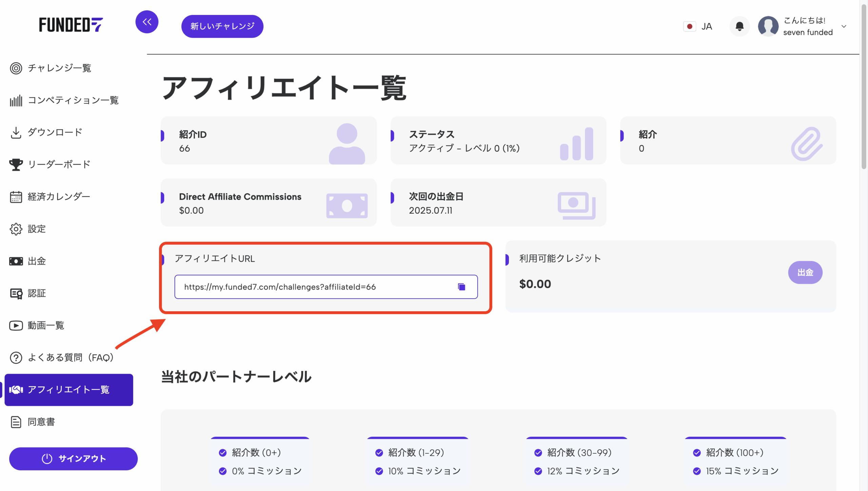Click the notification bell icon
Viewport: 868px width, 491px height.
739,26
